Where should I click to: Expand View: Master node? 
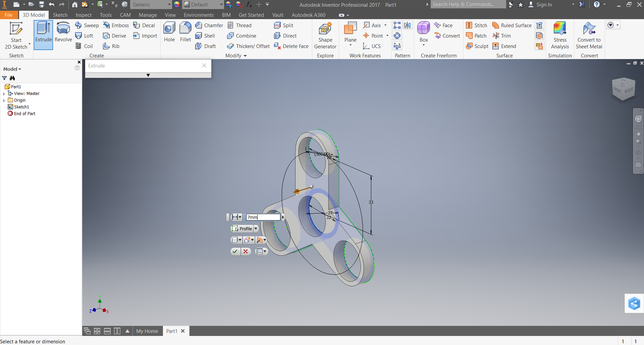4,94
